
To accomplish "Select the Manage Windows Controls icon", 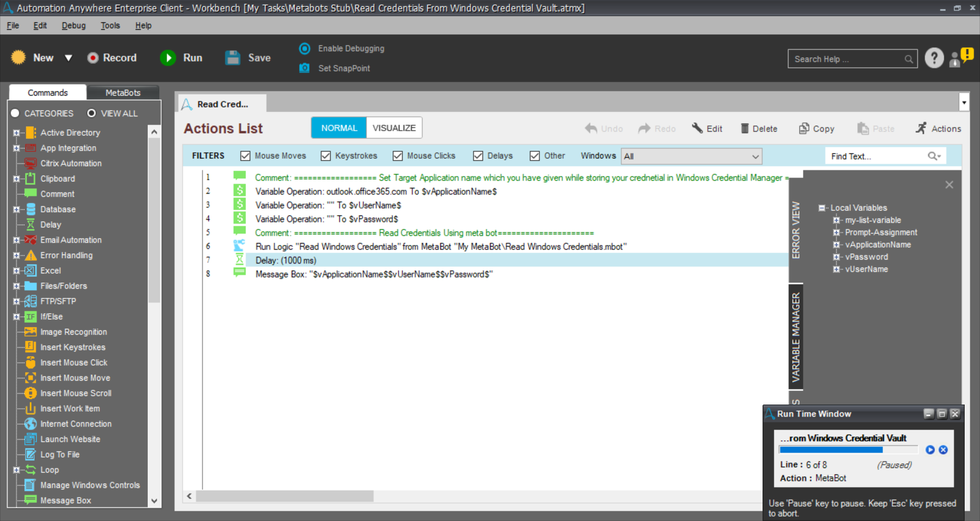I will 31,485.
